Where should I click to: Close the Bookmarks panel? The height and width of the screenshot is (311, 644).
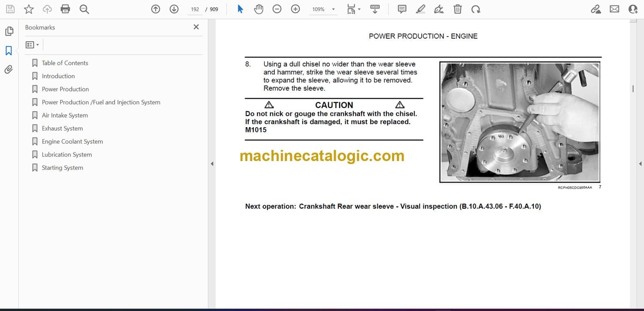pos(196,27)
